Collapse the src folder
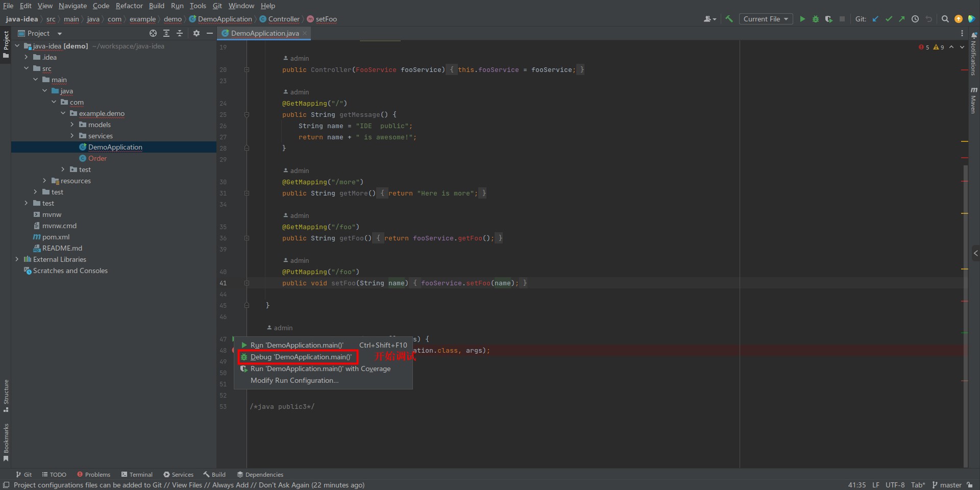 pyautogui.click(x=27, y=68)
